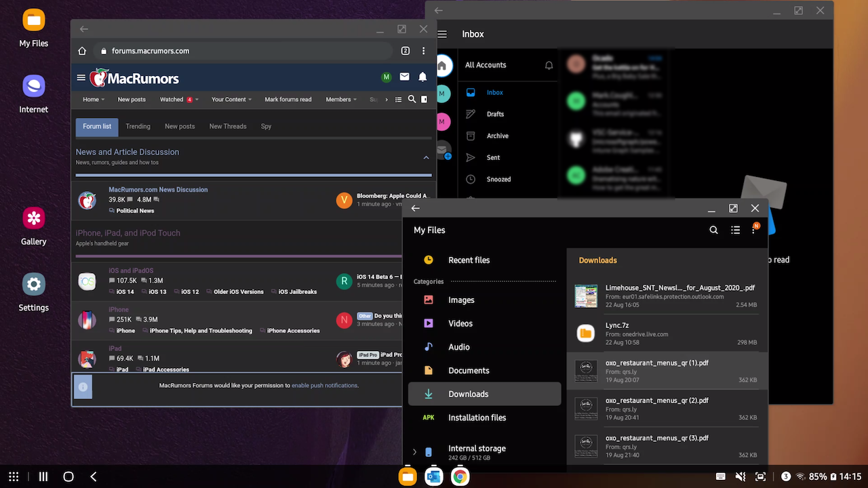
Task: Launch the Internet browser shortcut
Action: (34, 94)
